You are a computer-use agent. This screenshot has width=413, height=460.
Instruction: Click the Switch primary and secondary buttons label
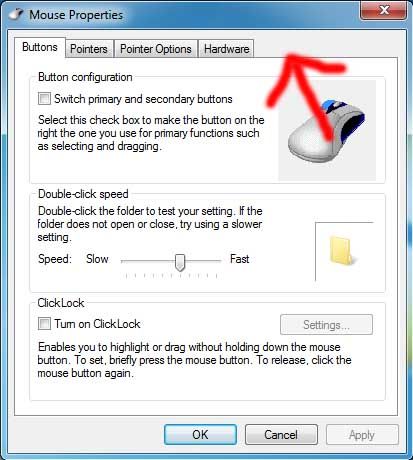pos(143,99)
